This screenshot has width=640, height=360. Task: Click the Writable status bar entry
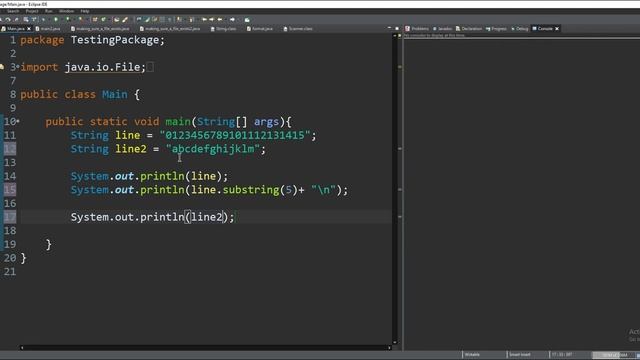tap(472, 355)
